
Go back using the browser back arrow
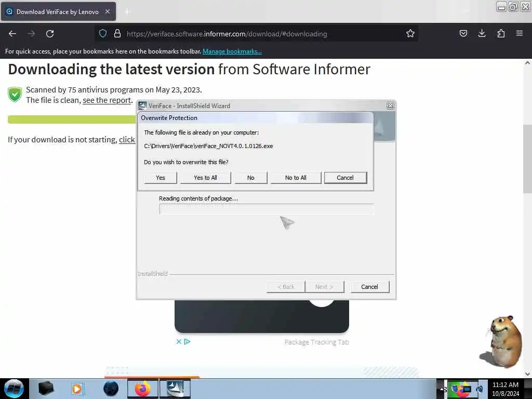(12, 34)
